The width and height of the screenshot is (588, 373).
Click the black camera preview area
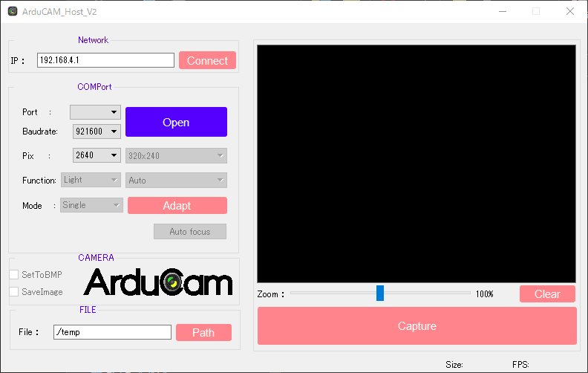coord(416,163)
